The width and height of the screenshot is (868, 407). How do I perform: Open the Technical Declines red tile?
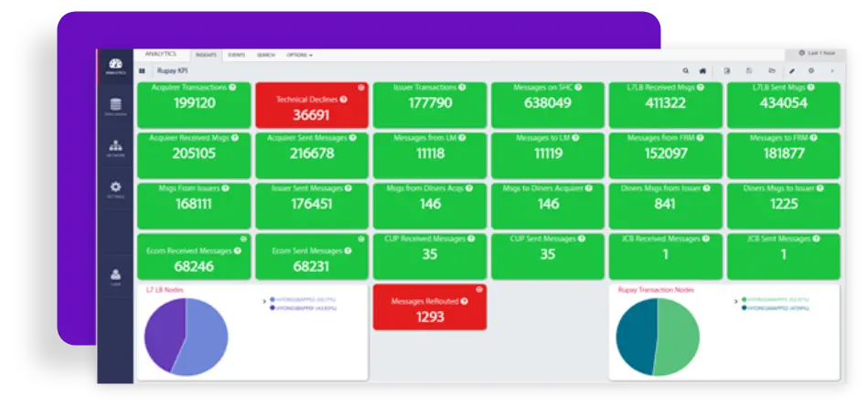point(312,106)
